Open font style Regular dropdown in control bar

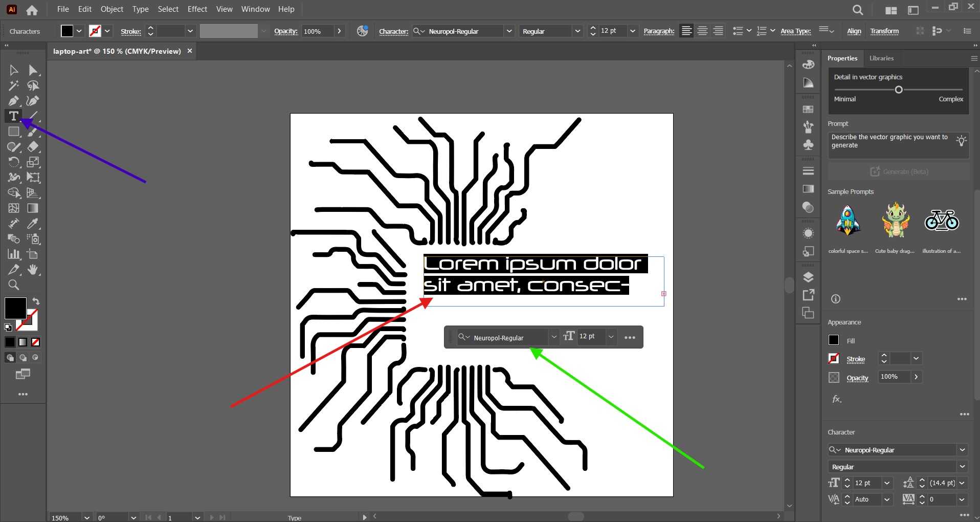tap(577, 31)
